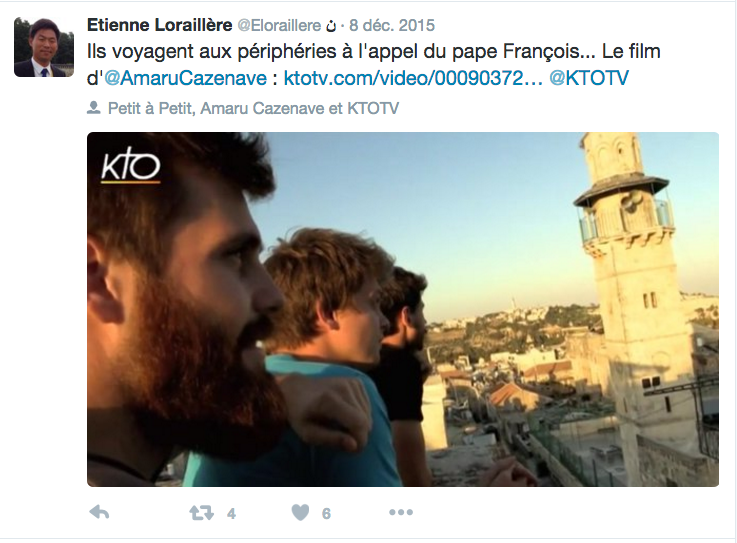Open the 8 déc. 2015 timestamp

point(392,25)
